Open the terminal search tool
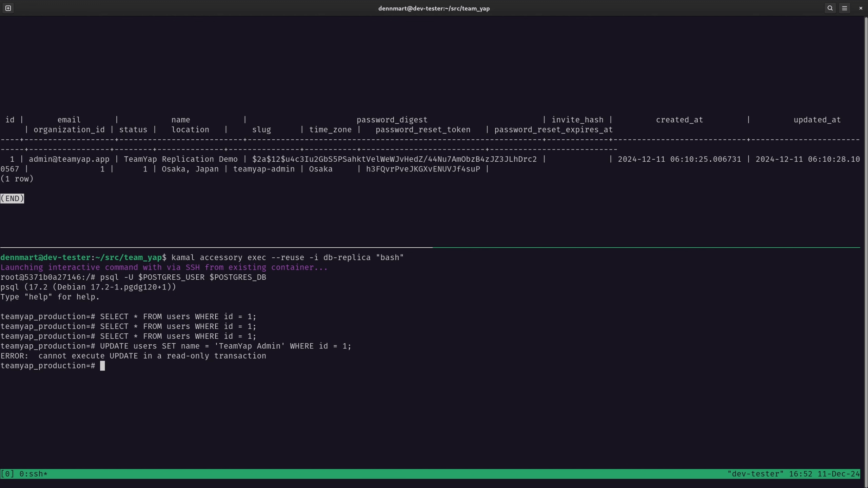This screenshot has width=868, height=488. point(830,8)
